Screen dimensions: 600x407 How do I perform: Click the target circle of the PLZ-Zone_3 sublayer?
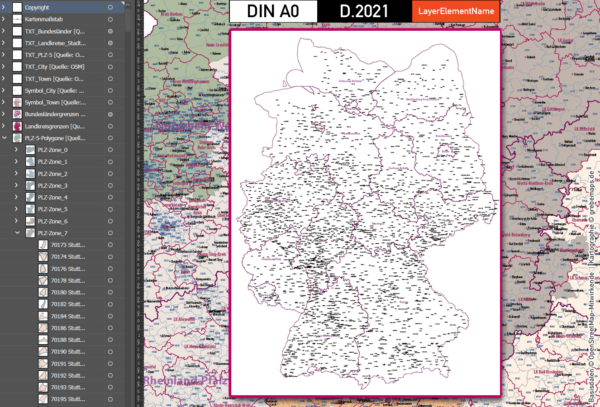[110, 186]
